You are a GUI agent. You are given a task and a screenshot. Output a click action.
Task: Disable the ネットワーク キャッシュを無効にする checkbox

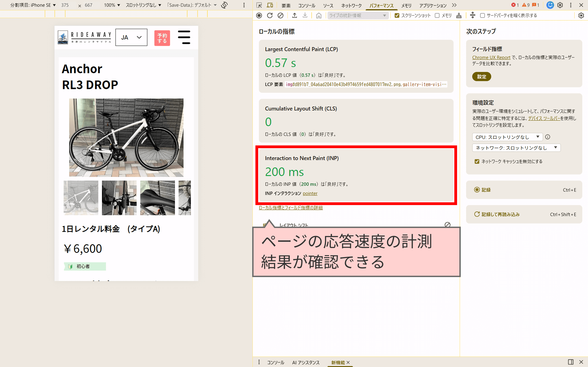coord(477,161)
